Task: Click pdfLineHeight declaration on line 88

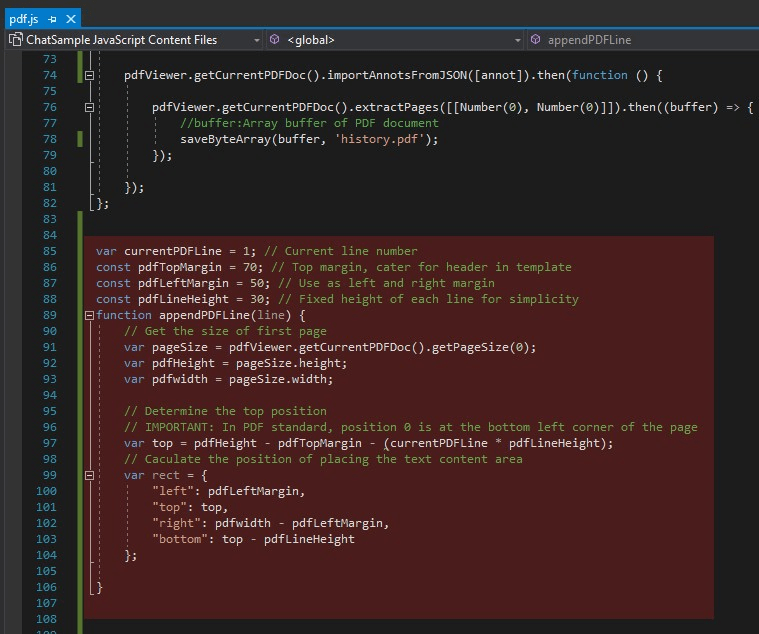Action: [x=183, y=299]
